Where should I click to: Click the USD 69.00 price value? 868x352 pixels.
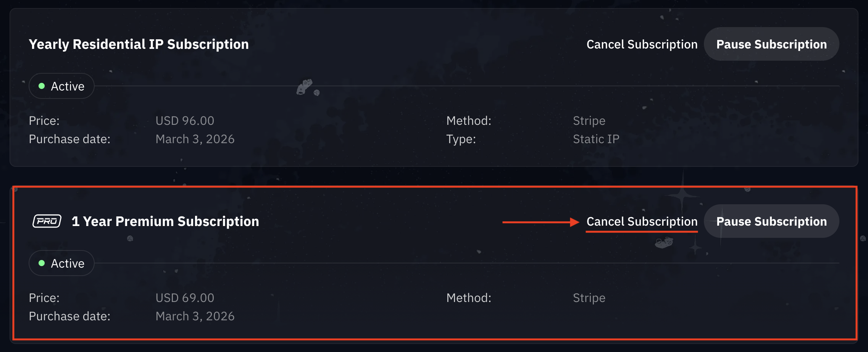click(x=185, y=298)
